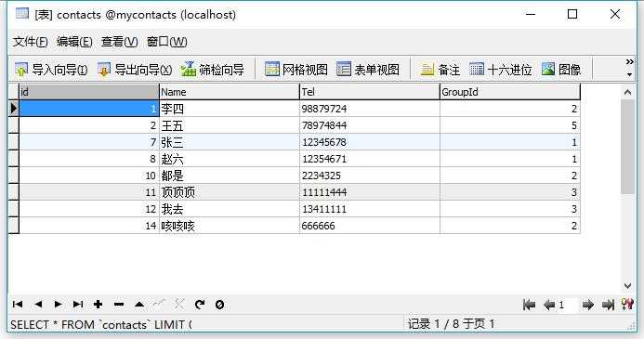Jump to last page icon
Viewport: 644px width, 339px height.
[609, 305]
